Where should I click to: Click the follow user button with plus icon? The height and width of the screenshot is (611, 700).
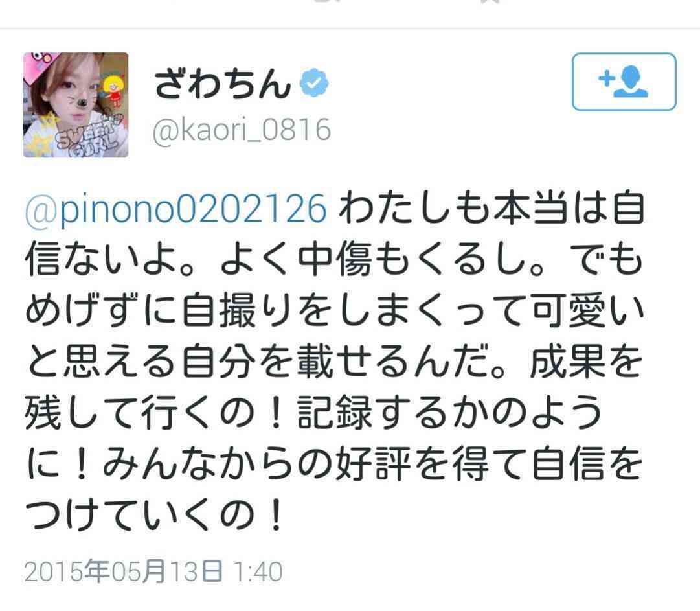click(624, 82)
